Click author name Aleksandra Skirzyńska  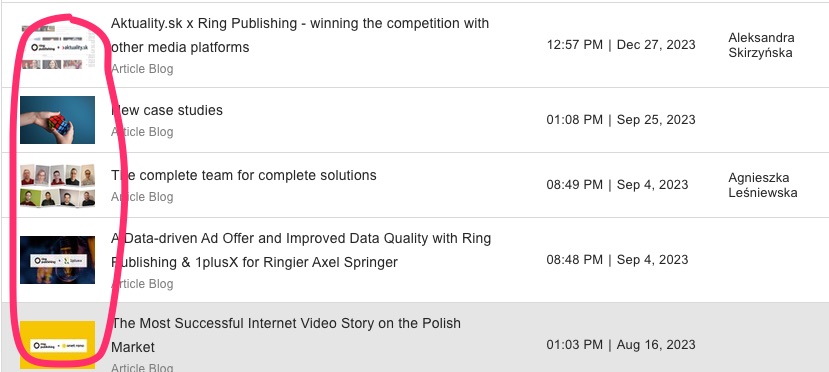[761, 45]
